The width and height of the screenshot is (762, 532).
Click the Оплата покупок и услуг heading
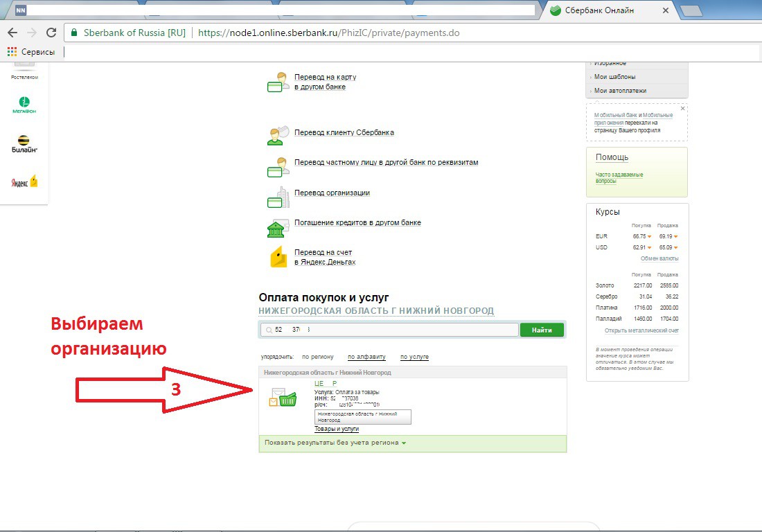tap(324, 297)
